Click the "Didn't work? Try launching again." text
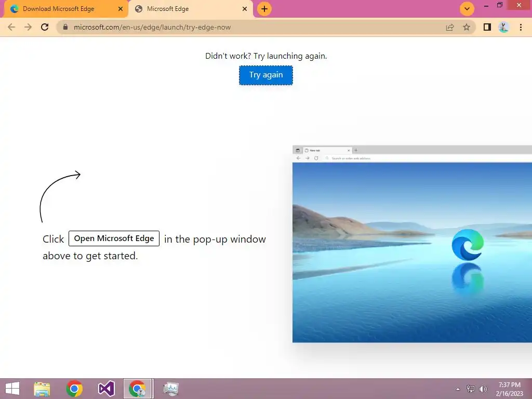Viewport: 532px width, 399px height. [x=266, y=56]
